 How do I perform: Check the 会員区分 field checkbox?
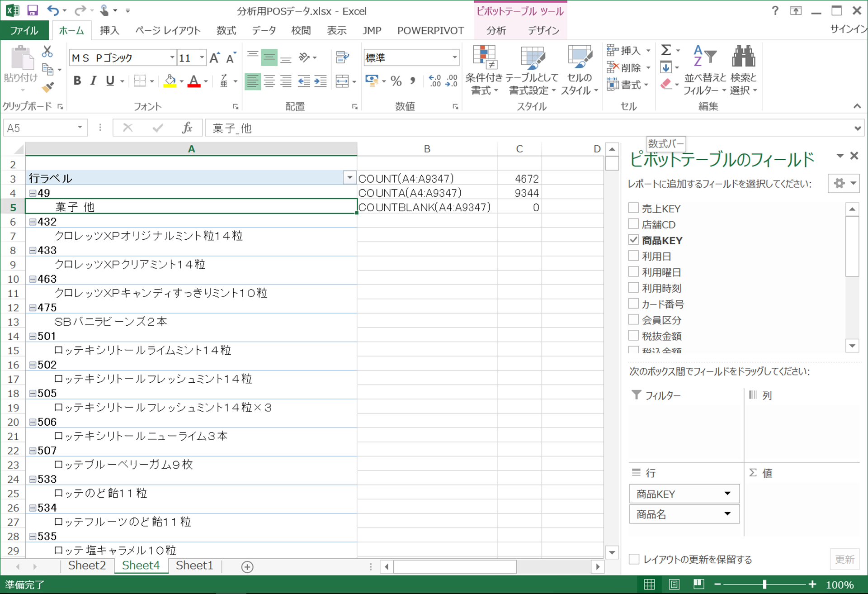633,319
